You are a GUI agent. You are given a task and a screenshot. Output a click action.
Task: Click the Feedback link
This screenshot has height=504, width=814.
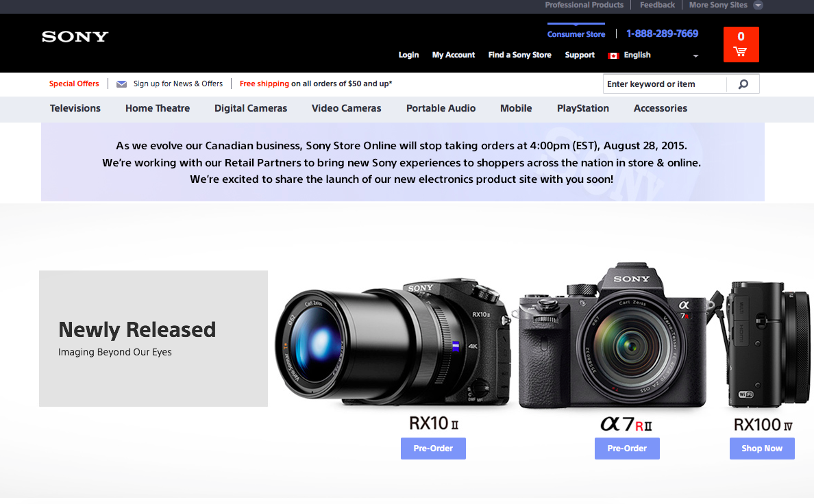(x=656, y=5)
